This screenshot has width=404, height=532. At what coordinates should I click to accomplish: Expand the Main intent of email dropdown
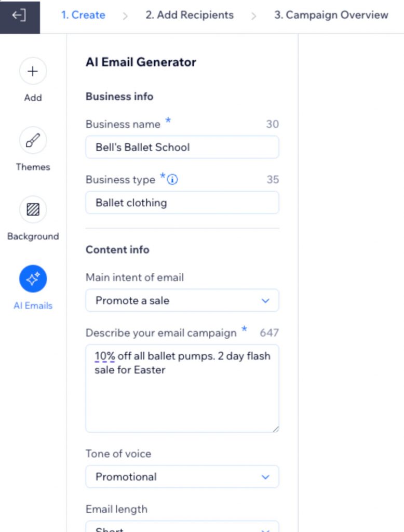pyautogui.click(x=182, y=300)
